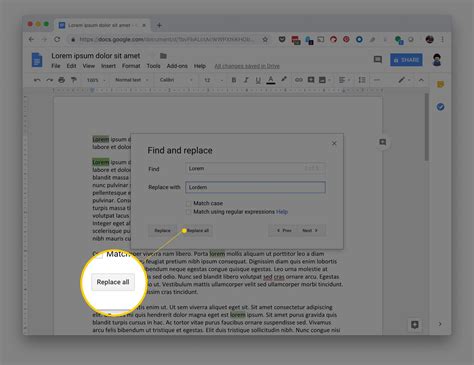Screen dimensions: 474x365
Task: Bookmark the page with the star icon
Action: [265, 39]
